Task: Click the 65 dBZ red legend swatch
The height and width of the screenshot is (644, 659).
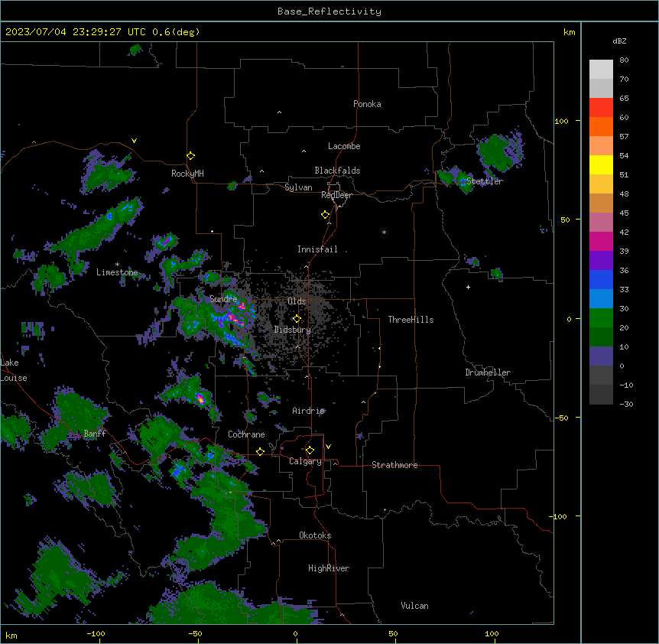Action: [601, 108]
